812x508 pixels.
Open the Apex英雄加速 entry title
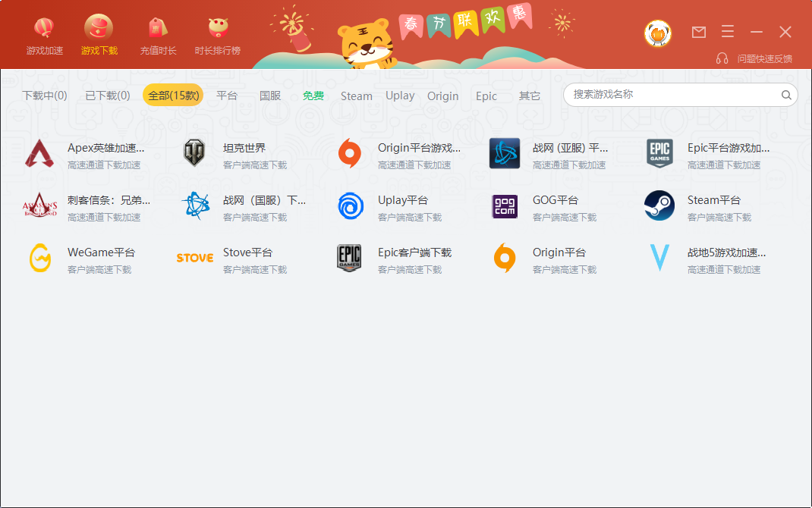pyautogui.click(x=105, y=147)
